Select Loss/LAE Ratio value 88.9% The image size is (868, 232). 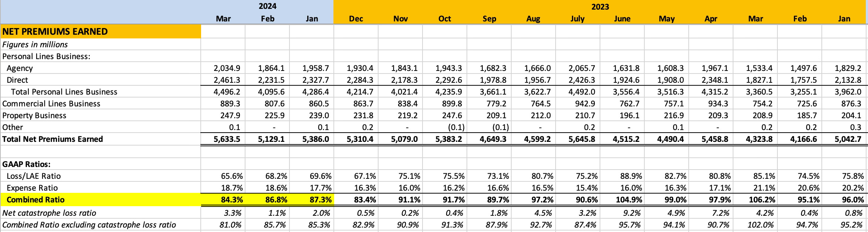point(631,176)
